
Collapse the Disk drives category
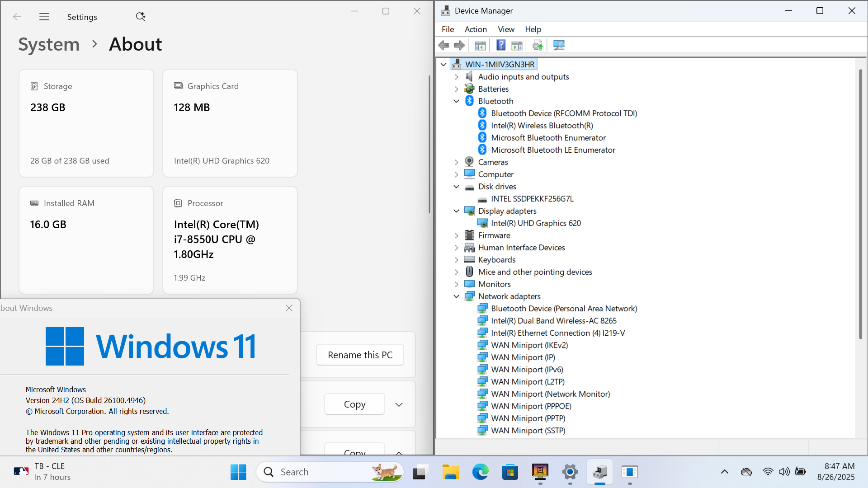click(456, 186)
